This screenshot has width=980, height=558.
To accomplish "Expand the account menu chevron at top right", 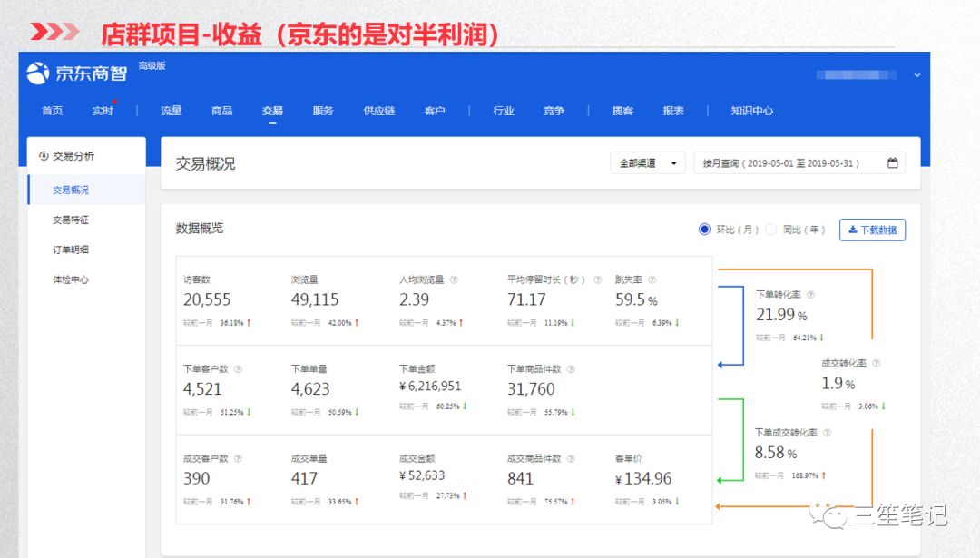I will (x=916, y=75).
